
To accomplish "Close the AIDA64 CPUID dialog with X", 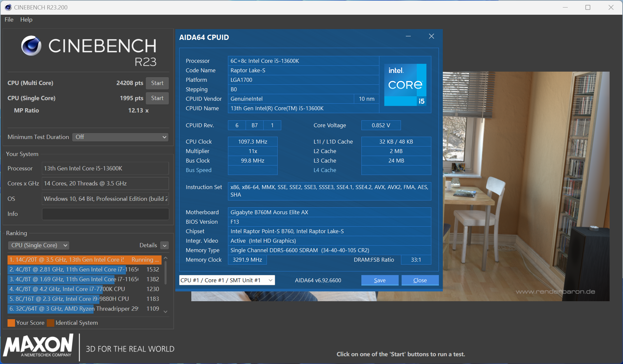I will [x=431, y=36].
